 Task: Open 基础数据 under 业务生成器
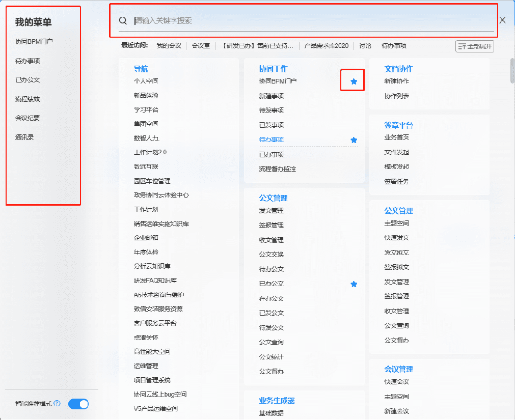272,413
